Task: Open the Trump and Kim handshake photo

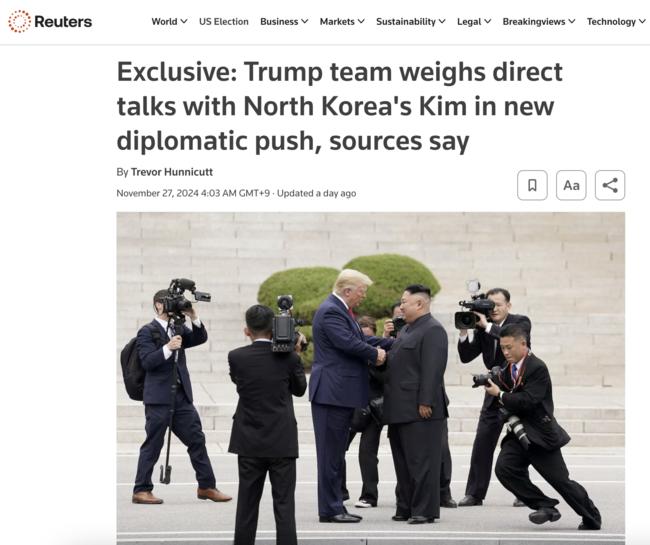Action: point(371,378)
